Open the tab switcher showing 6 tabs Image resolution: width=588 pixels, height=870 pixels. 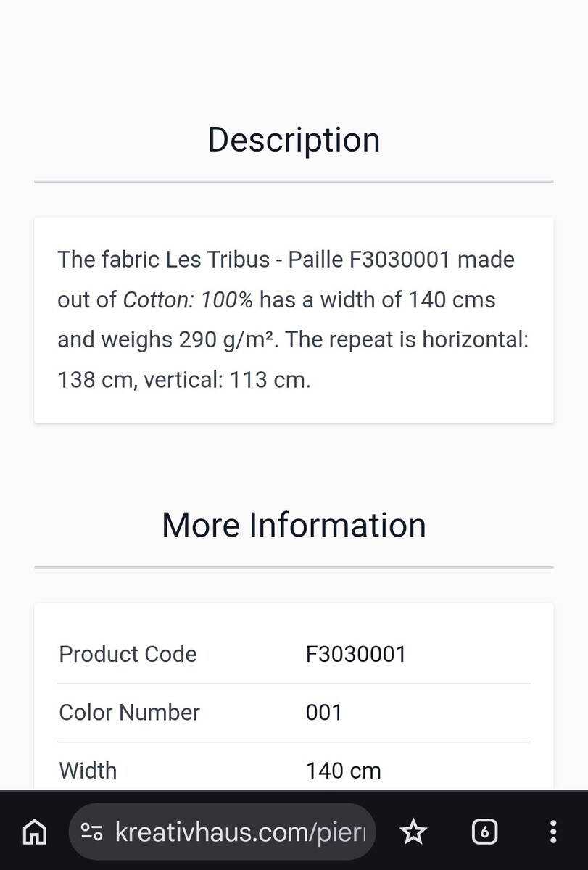click(x=484, y=832)
